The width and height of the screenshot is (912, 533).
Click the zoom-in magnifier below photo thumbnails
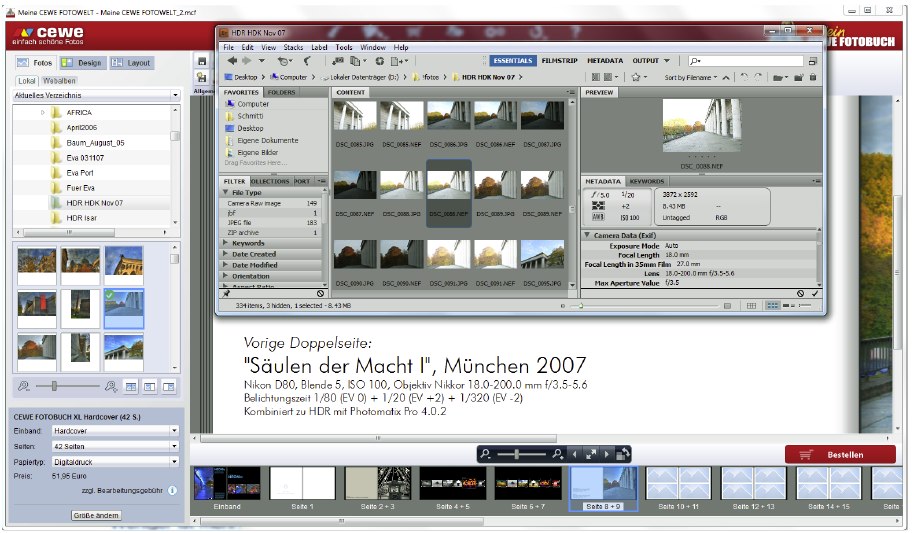(x=112, y=386)
